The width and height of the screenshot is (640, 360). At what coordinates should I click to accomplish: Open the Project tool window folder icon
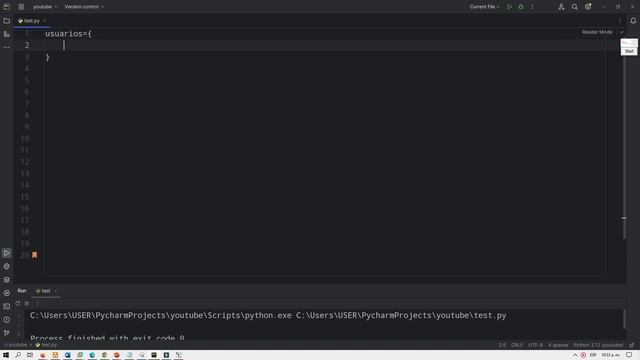click(7, 21)
